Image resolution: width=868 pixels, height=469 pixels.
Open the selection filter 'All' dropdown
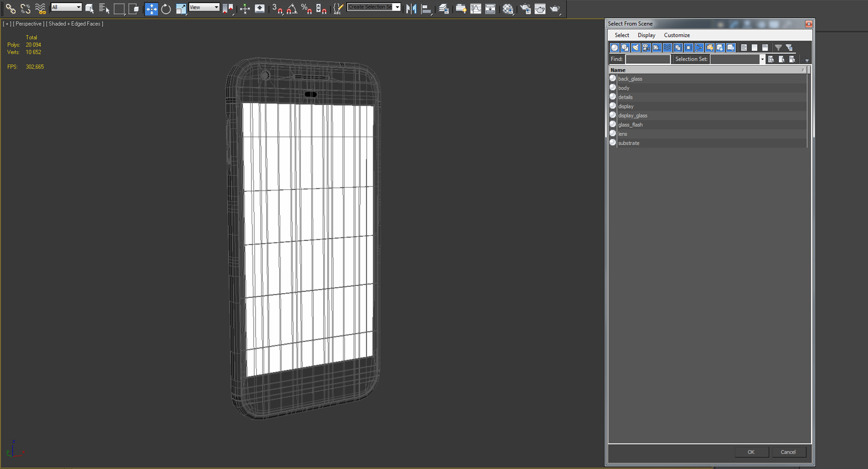(66, 7)
